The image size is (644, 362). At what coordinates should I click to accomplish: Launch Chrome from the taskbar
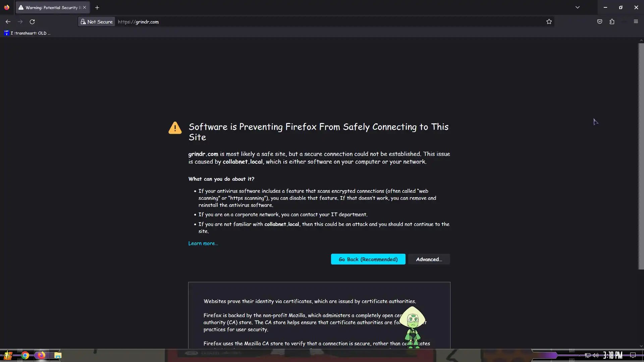[x=25, y=355]
